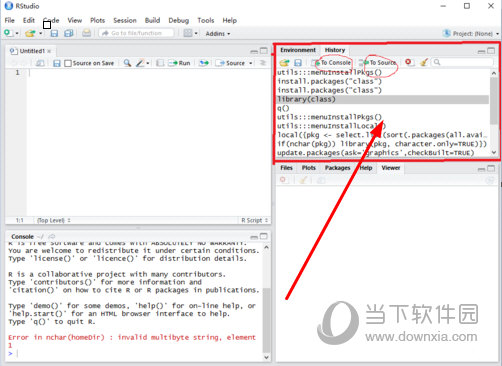This screenshot has height=366, width=502.
Task: Maximize the source editor pane
Action: 264,51
